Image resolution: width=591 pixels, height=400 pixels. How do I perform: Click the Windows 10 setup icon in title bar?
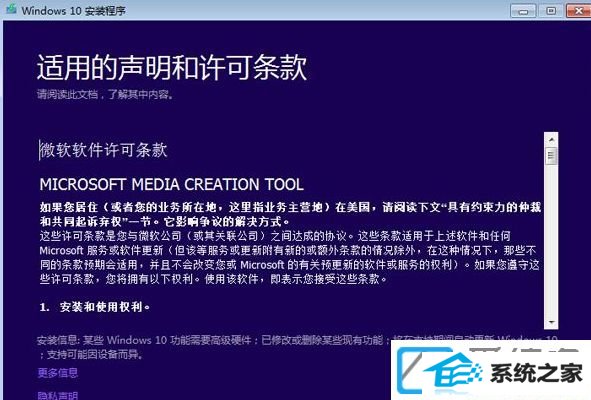(x=11, y=9)
